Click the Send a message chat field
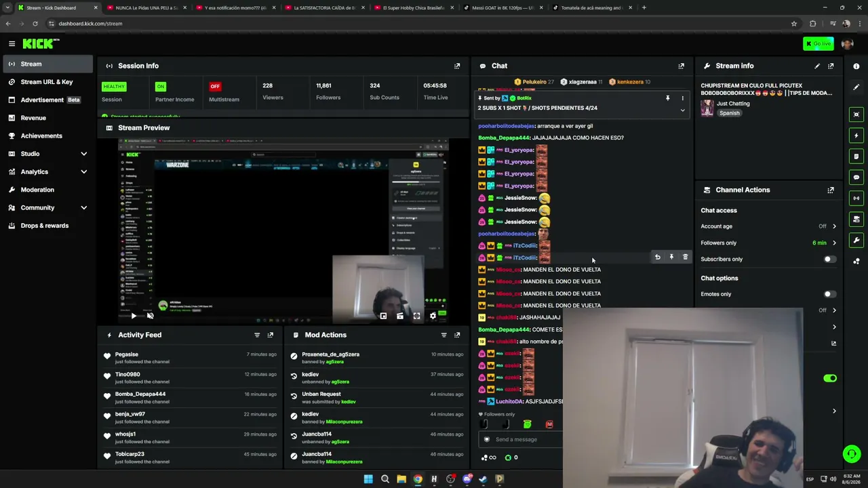The image size is (868, 488). 522,439
